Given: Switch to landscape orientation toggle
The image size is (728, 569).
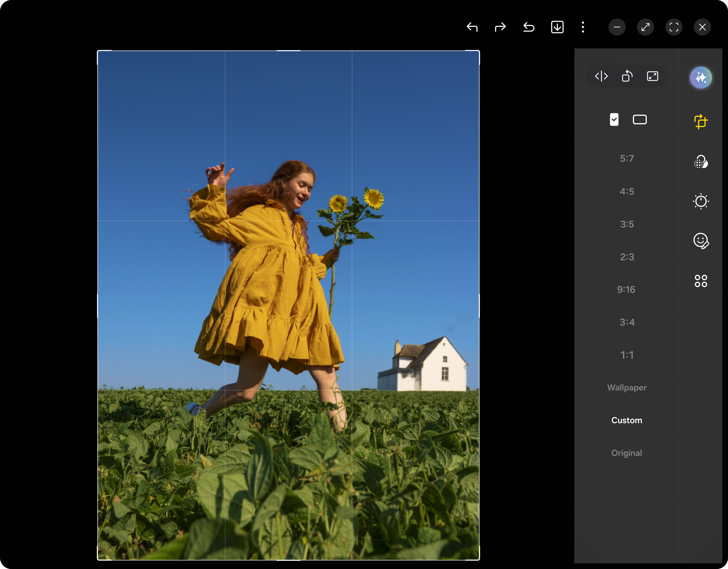Looking at the screenshot, I should pyautogui.click(x=640, y=119).
